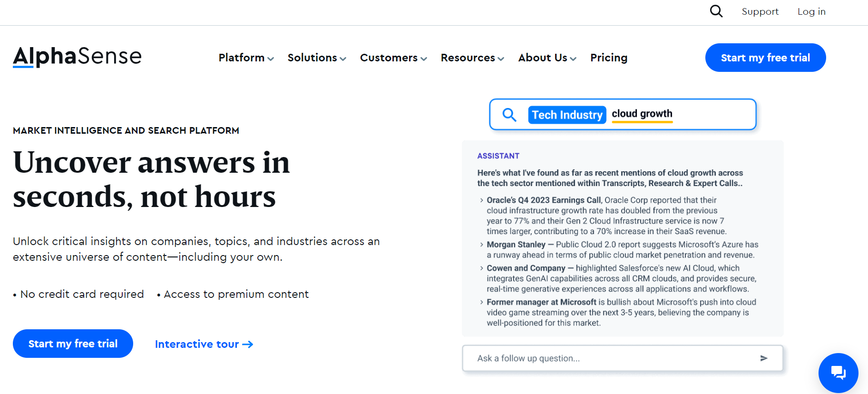Click header Start my free trial button

[x=765, y=58]
